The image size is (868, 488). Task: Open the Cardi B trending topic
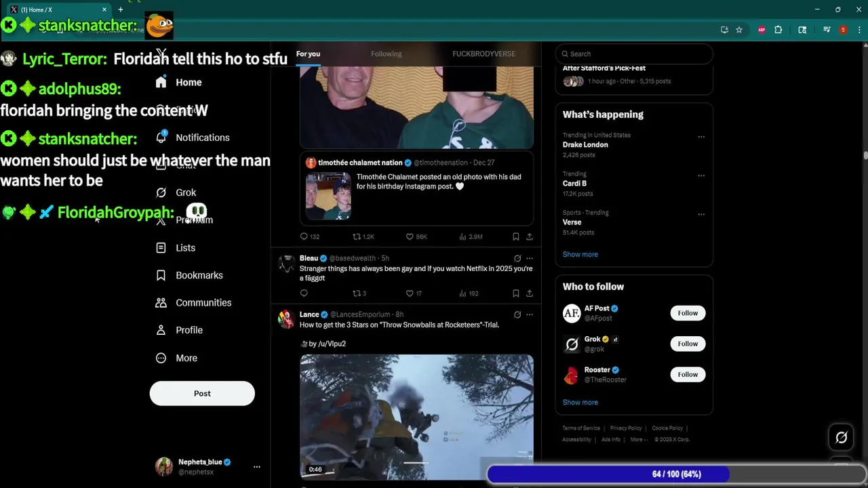[574, 183]
